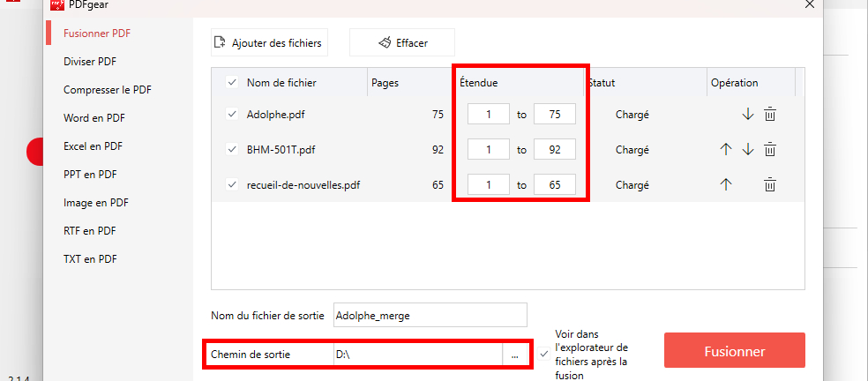The height and width of the screenshot is (381, 868).
Task: Uncheck the Adolphe.pdf file checkbox
Action: (x=231, y=115)
